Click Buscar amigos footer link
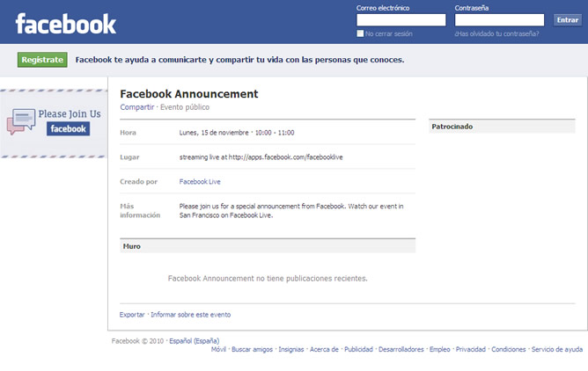Image resolution: width=588 pixels, height=371 pixels. click(x=252, y=349)
